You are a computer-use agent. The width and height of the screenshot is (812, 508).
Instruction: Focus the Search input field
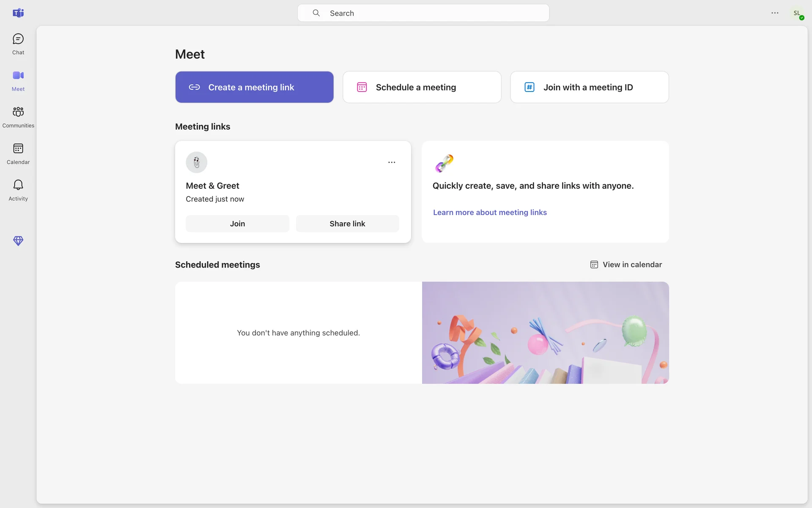coord(423,13)
